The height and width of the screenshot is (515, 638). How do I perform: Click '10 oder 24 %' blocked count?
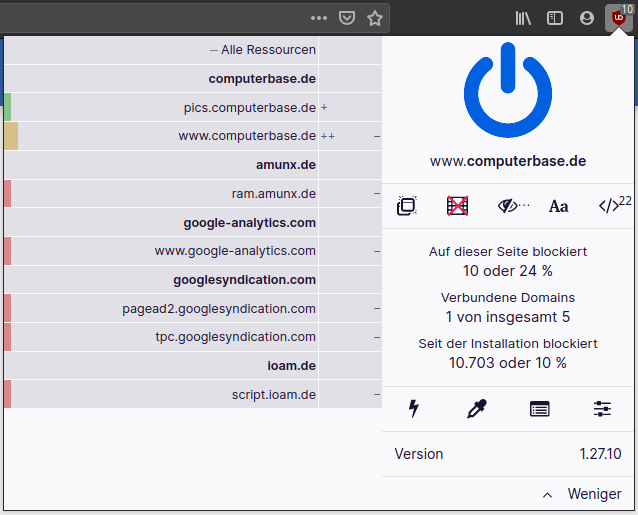[508, 271]
